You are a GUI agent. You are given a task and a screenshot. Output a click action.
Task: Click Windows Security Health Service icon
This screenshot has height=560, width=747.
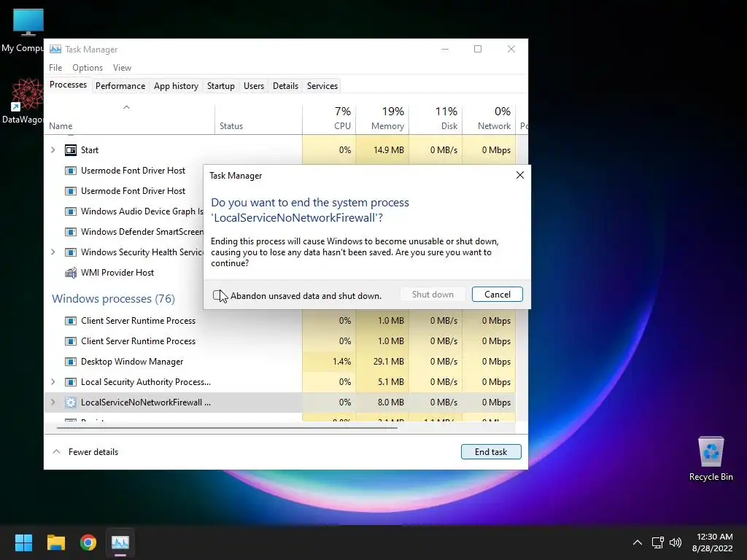[71, 252]
